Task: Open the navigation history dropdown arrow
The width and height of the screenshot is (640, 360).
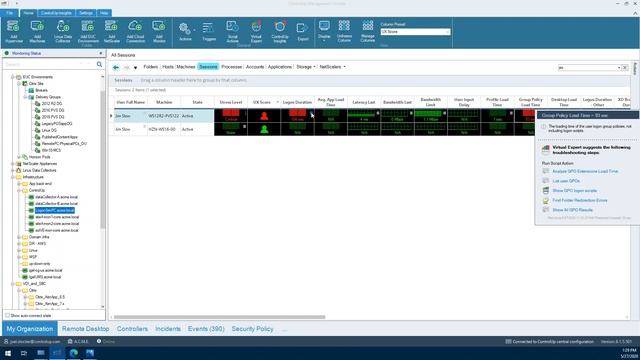Action: click(136, 67)
